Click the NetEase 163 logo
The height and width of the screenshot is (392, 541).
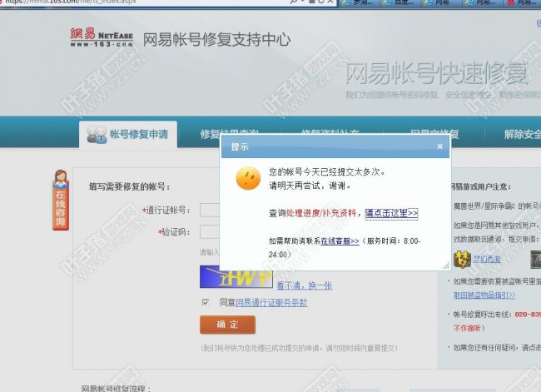[101, 37]
